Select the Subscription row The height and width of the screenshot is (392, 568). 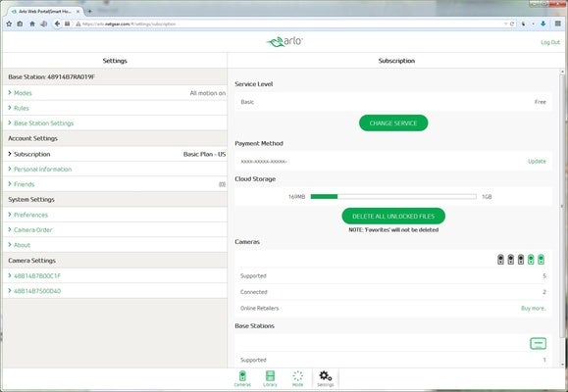(115, 154)
